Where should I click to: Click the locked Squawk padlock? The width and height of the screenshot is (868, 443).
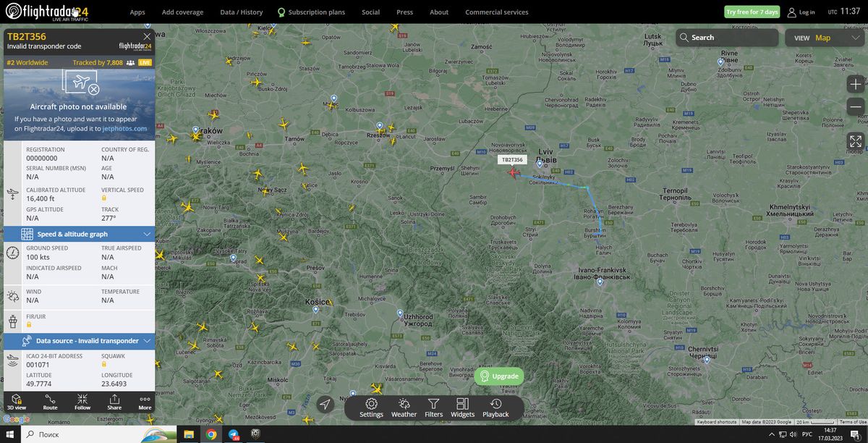coord(104,364)
